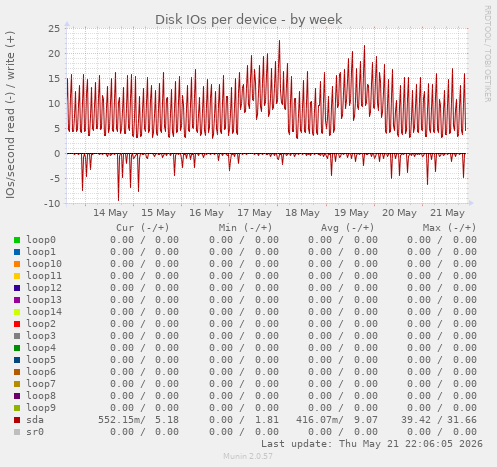Click the loop14 lime color swatch
This screenshot has width=497, height=467.
coord(17,312)
